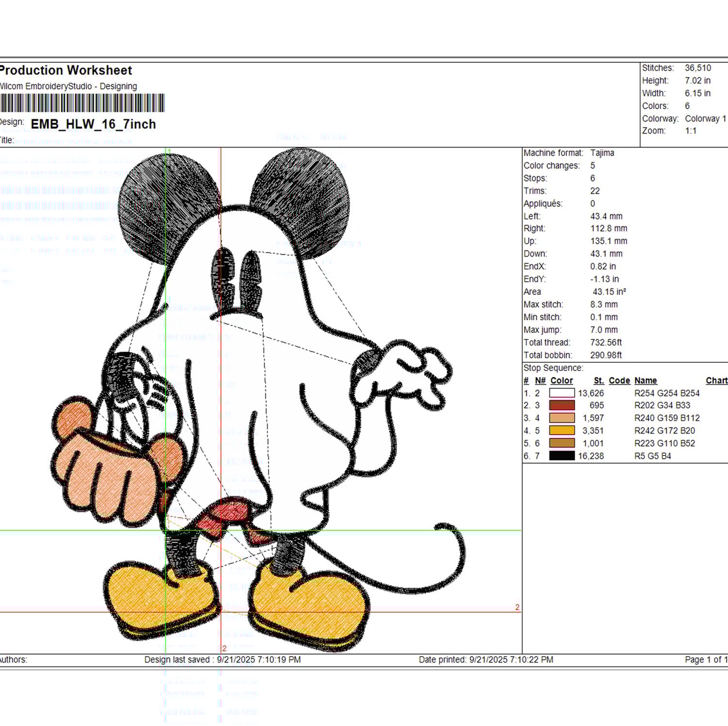
Task: Click the Max jump value "7.0 mm"
Action: click(x=604, y=330)
